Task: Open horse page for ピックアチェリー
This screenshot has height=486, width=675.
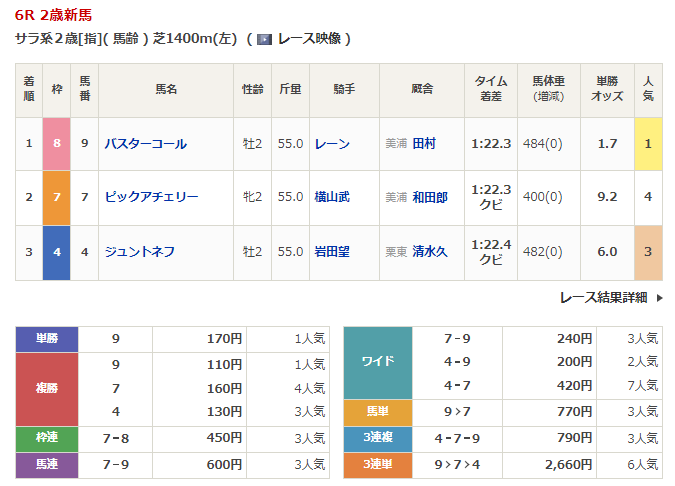Action: (152, 197)
